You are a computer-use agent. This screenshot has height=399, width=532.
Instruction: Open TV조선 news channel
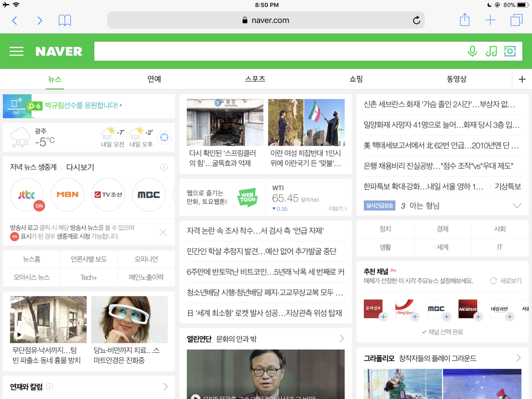(x=108, y=195)
